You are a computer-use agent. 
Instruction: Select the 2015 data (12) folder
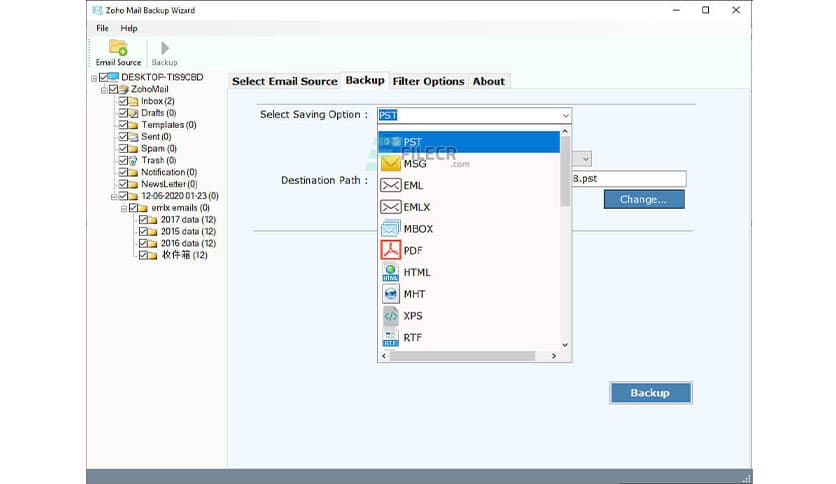[x=188, y=232]
